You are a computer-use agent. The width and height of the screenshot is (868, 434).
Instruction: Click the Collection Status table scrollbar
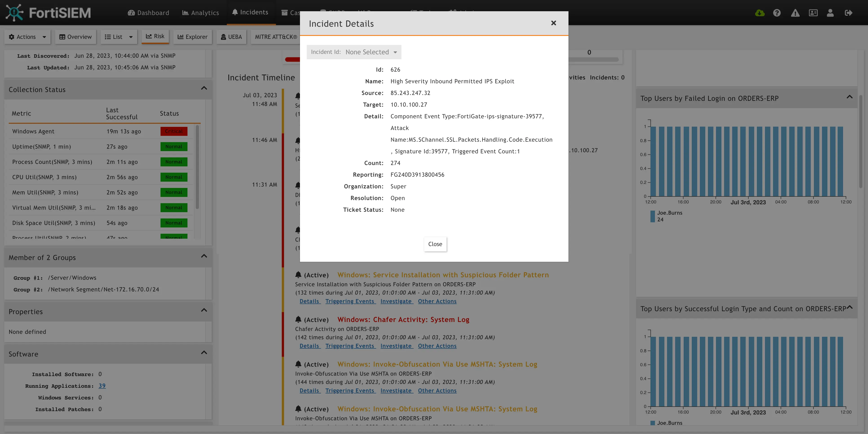pos(197,167)
